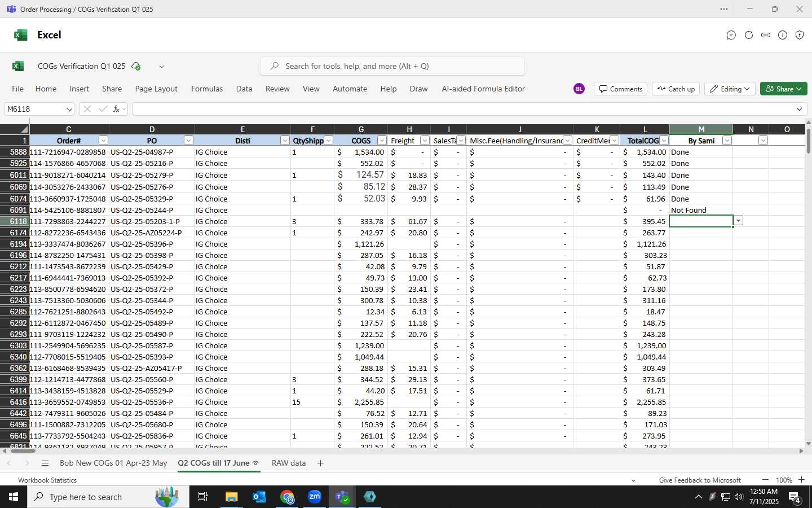Click the Windows taskbar search box
812x508 pixels.
click(107, 497)
